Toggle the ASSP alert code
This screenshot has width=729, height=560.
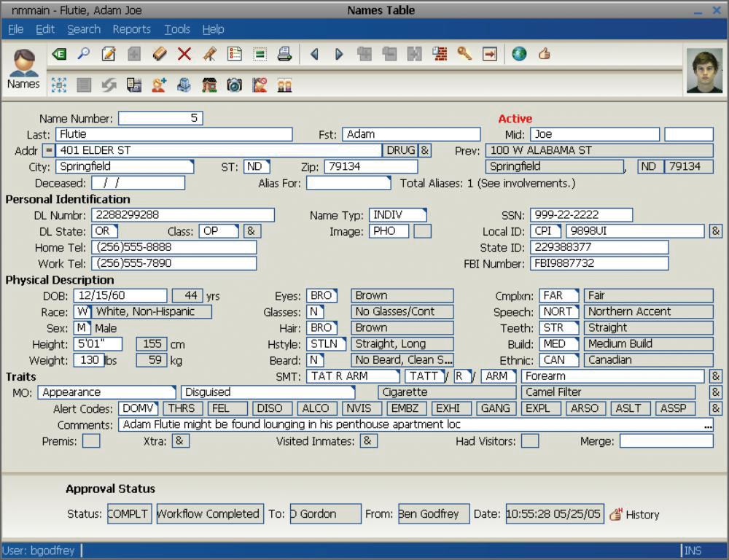point(675,408)
